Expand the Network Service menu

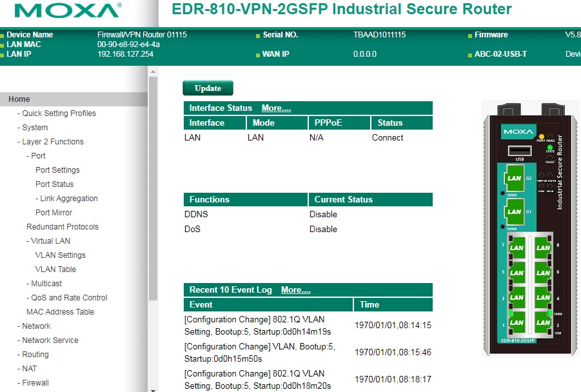[x=50, y=340]
